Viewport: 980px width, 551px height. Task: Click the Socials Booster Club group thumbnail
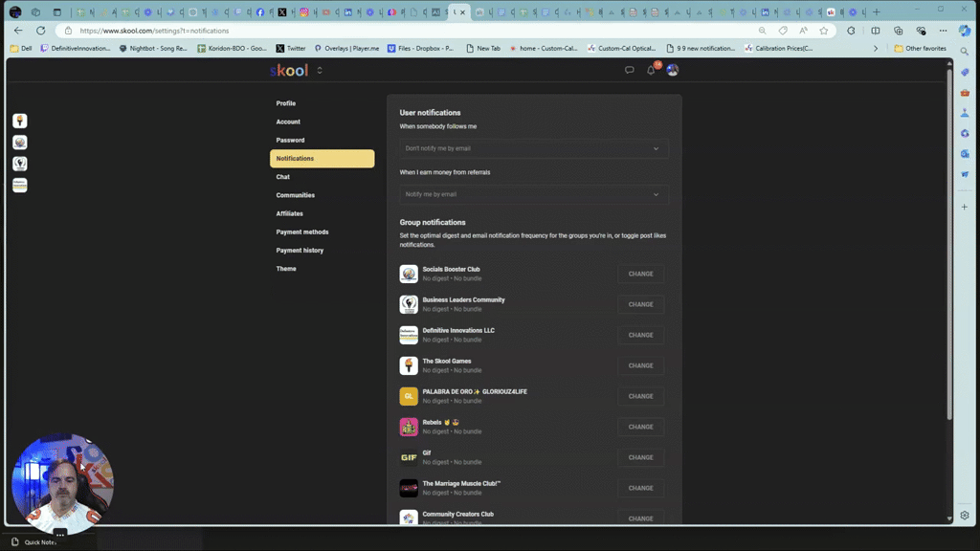pos(408,273)
